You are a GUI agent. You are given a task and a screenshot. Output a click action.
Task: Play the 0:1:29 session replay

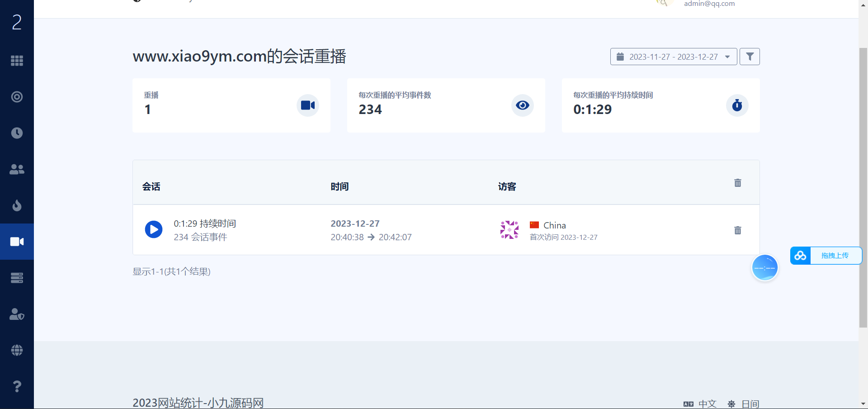click(154, 229)
